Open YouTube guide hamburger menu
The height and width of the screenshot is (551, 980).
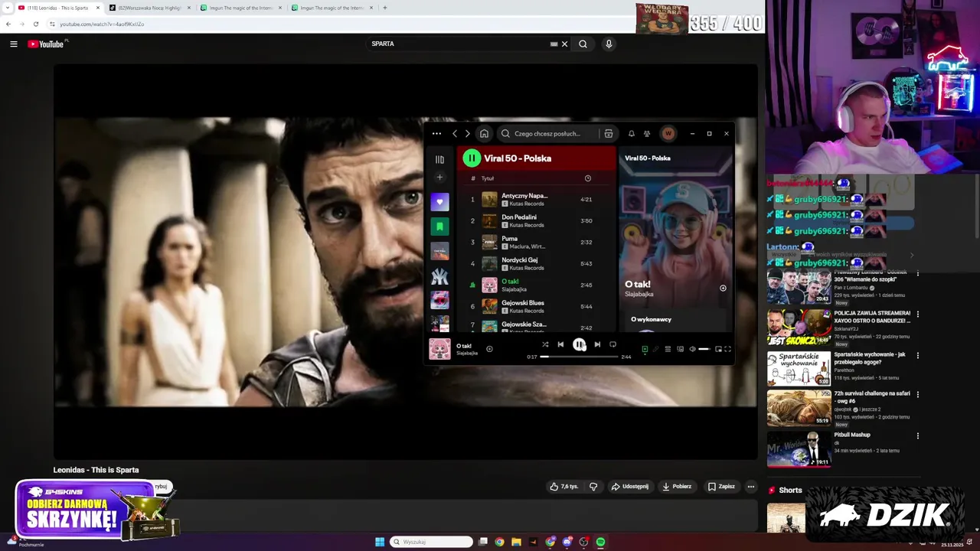point(13,44)
